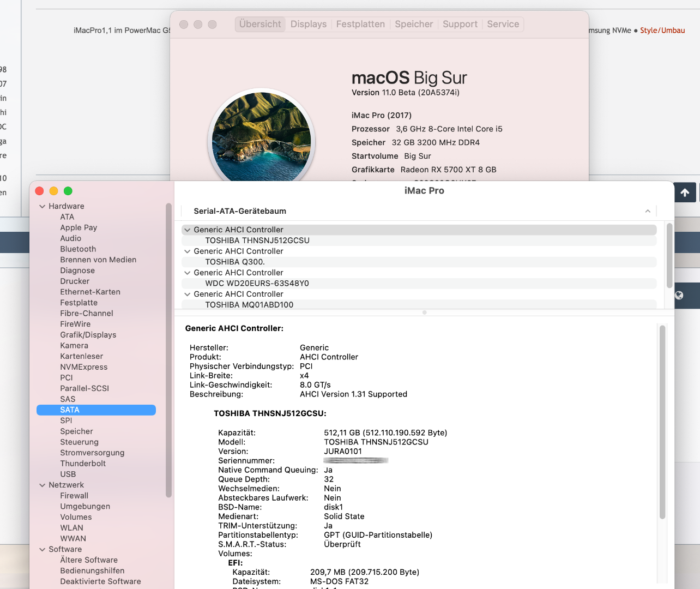Minimize the iMac Pro window with yellow button
Viewport: 700px width, 589px height.
pos(53,191)
